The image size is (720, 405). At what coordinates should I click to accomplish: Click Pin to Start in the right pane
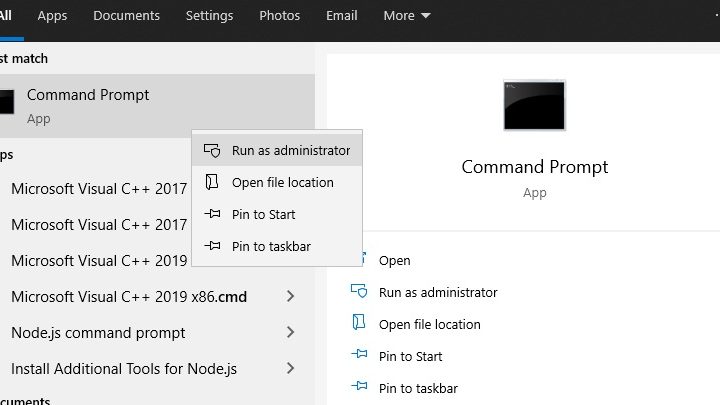tap(411, 357)
